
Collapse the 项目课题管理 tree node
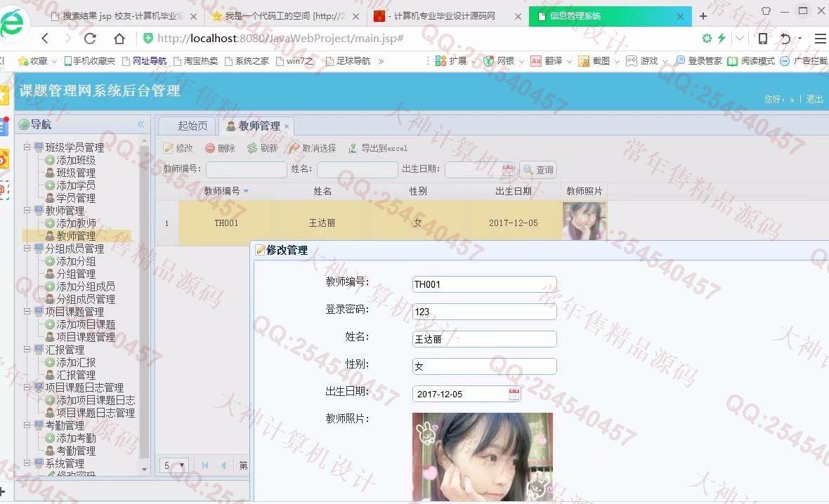point(27,312)
